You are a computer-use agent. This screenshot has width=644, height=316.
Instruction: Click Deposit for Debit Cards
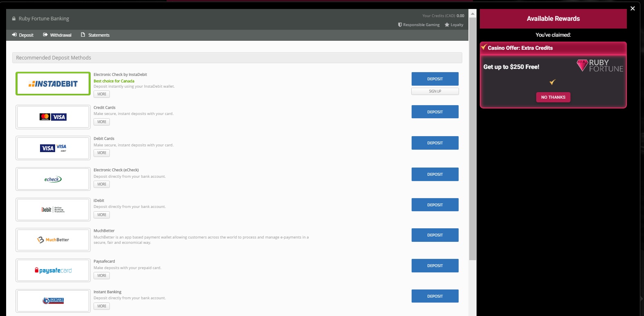(x=435, y=143)
